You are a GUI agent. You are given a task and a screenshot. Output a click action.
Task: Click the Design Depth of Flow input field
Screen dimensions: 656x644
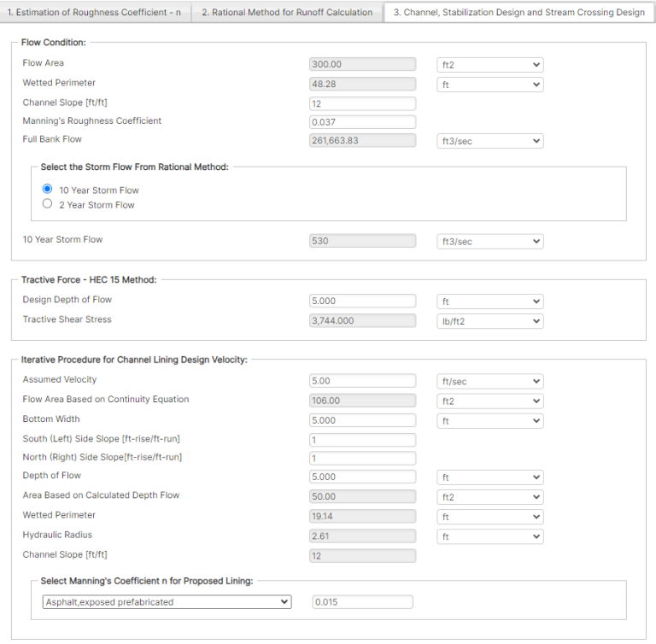363,301
